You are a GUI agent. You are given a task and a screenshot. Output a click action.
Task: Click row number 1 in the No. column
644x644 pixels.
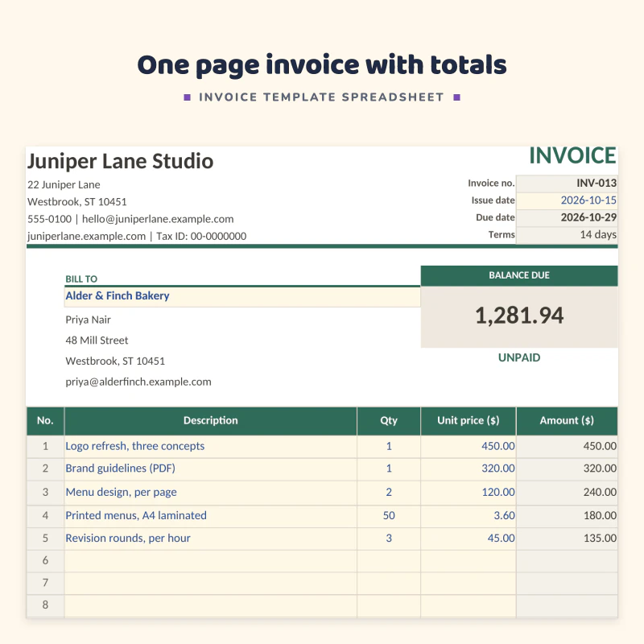point(45,447)
